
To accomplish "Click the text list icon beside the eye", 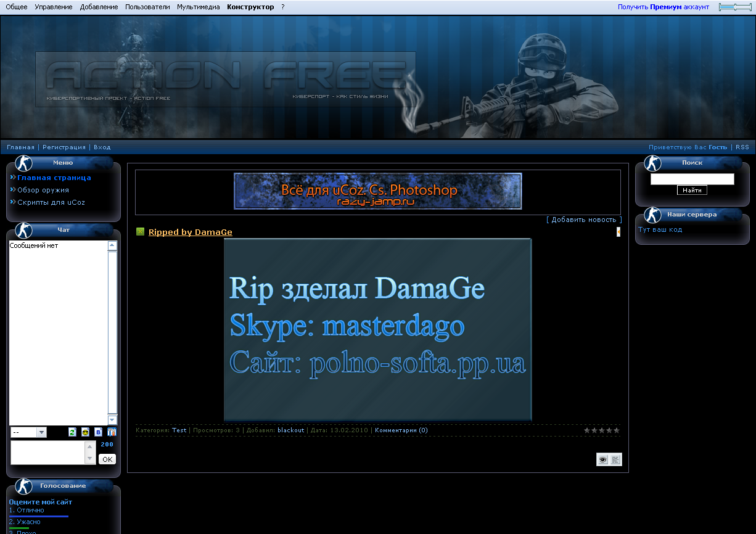I will [615, 459].
